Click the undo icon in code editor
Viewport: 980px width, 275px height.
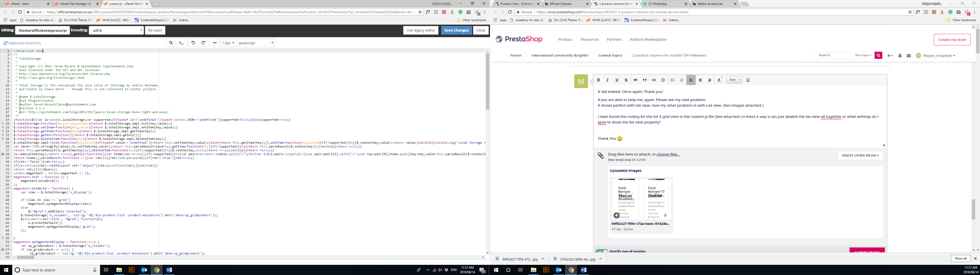coord(193,43)
